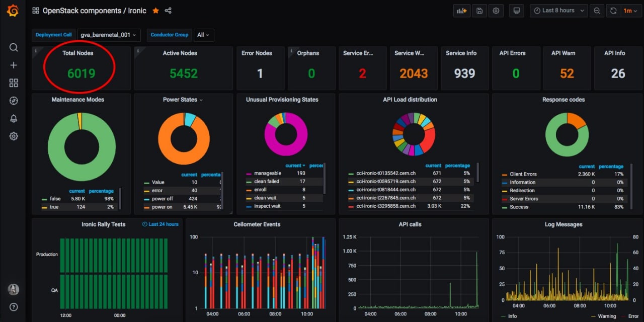
Task: Click orange swatch beside Client Errors
Action: 504,175
